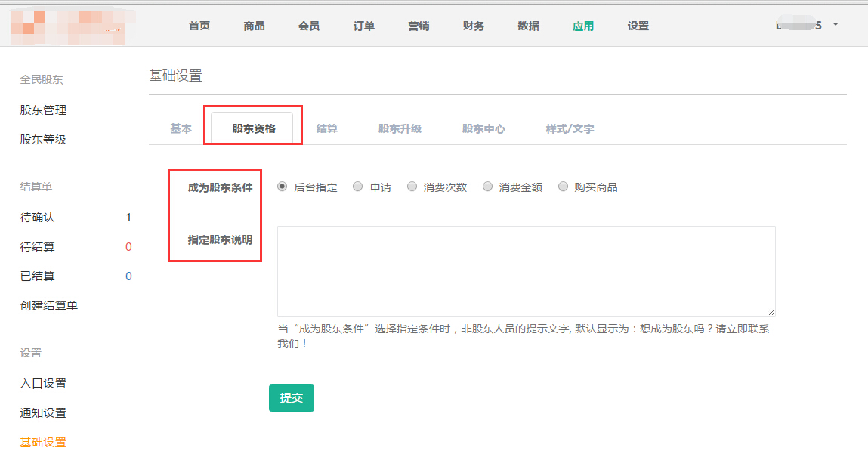
Task: Open 创建结算单 in the sidebar
Action: [x=48, y=306]
